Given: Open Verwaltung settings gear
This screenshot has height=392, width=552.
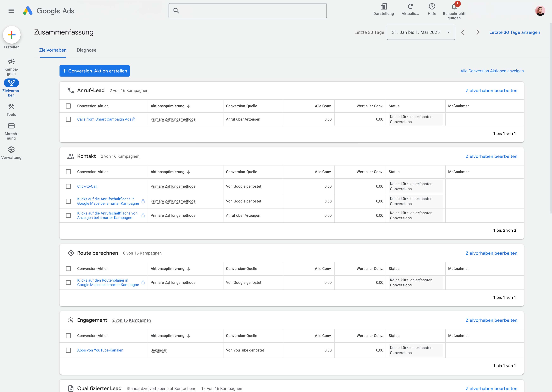Looking at the screenshot, I should [11, 150].
